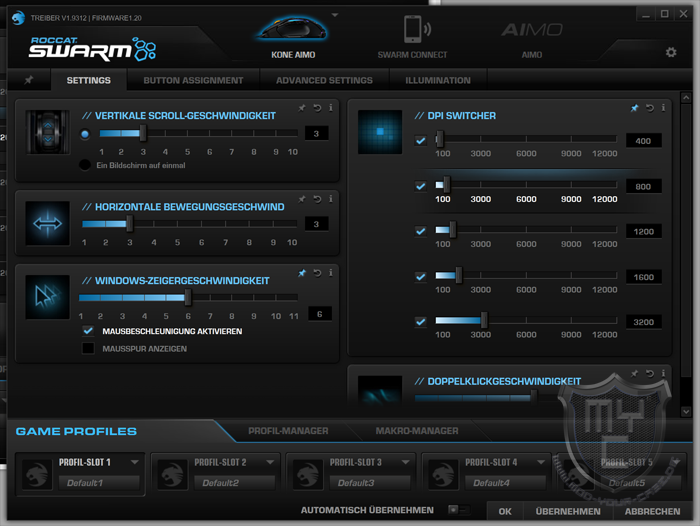Reset Windows-Zeigergeschwindigkeit panel

[317, 273]
